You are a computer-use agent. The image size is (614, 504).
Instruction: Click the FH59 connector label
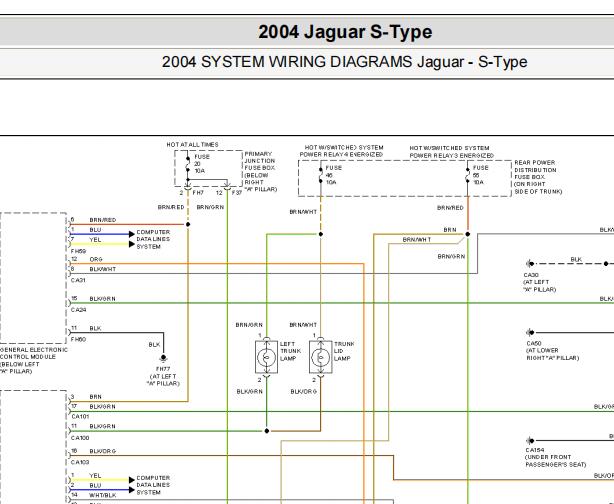pyautogui.click(x=78, y=251)
